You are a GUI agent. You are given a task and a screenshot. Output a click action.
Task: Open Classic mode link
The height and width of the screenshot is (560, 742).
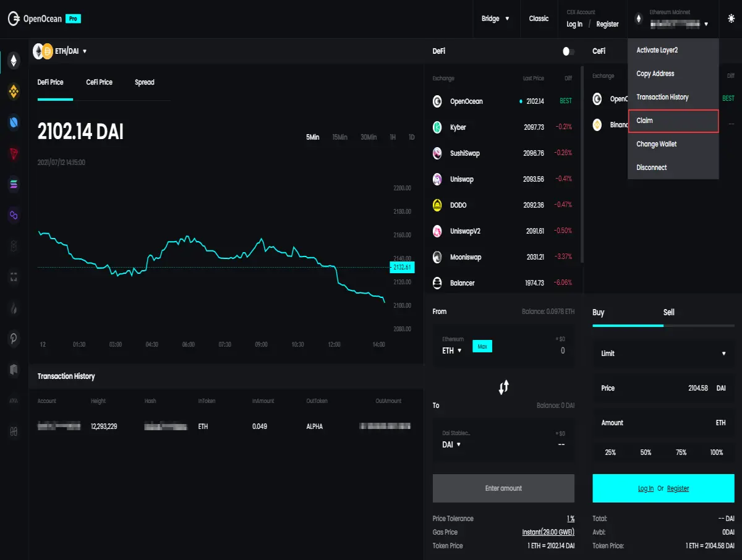[539, 19]
